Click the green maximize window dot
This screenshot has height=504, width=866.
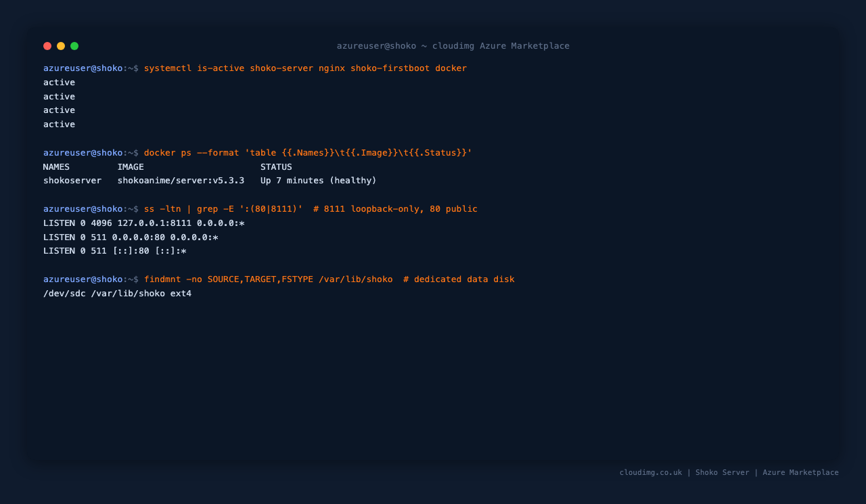pyautogui.click(x=74, y=46)
